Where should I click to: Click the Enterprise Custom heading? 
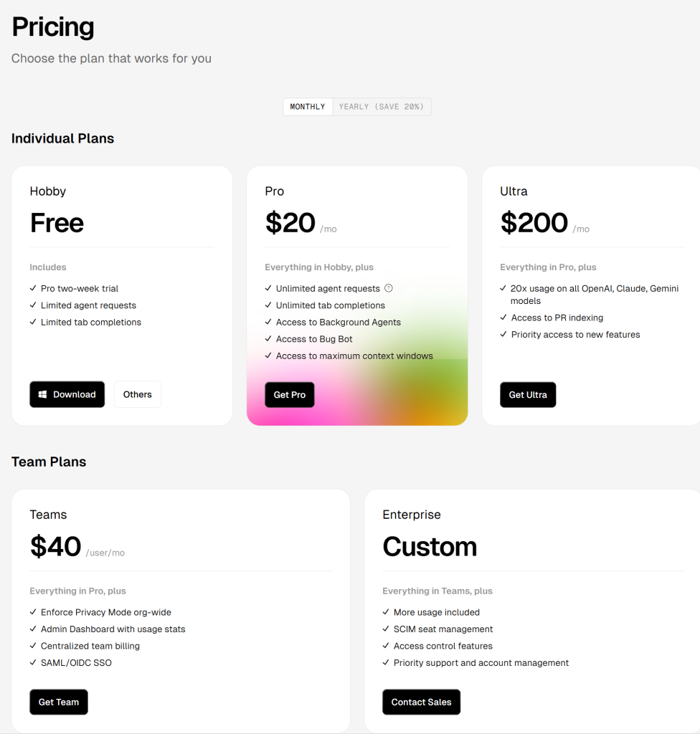430,546
